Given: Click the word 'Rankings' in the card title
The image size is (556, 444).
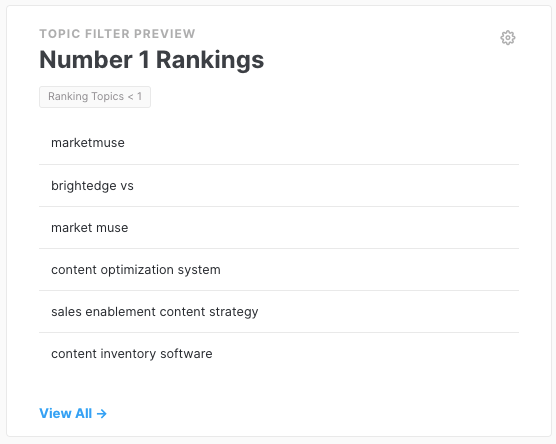Looking at the screenshot, I should (210, 60).
